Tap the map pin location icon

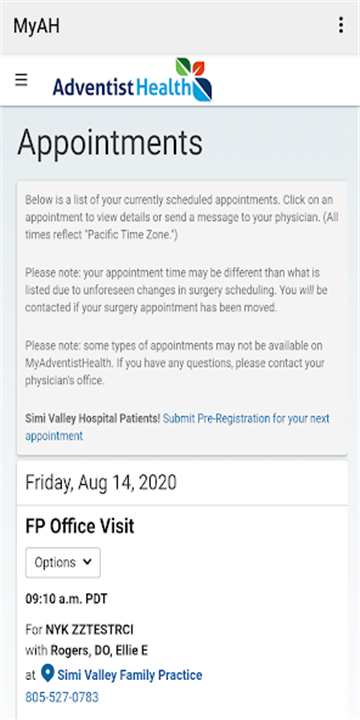point(47,674)
